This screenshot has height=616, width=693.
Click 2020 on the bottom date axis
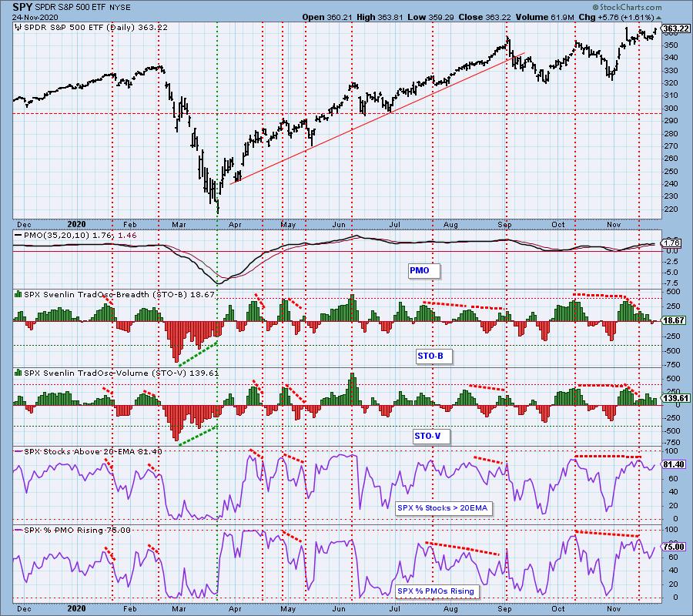coord(77,608)
